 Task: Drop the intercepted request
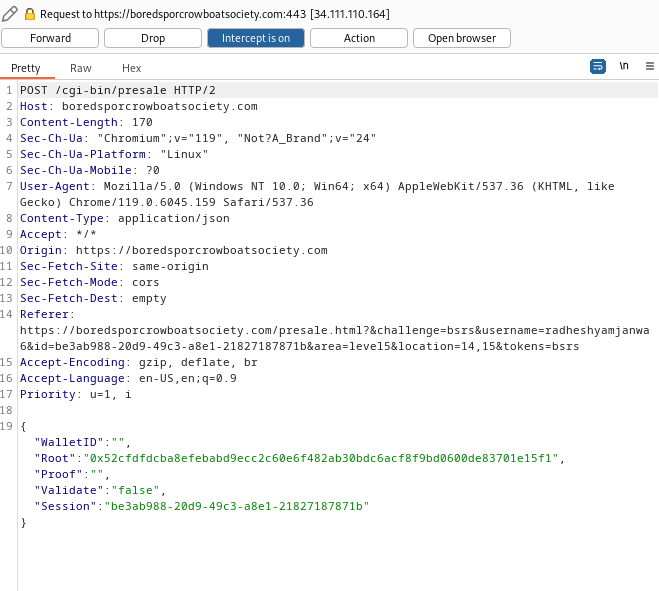click(153, 38)
